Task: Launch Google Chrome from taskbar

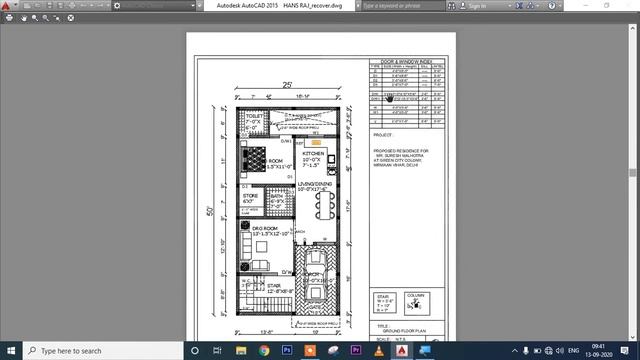Action: coord(264,351)
